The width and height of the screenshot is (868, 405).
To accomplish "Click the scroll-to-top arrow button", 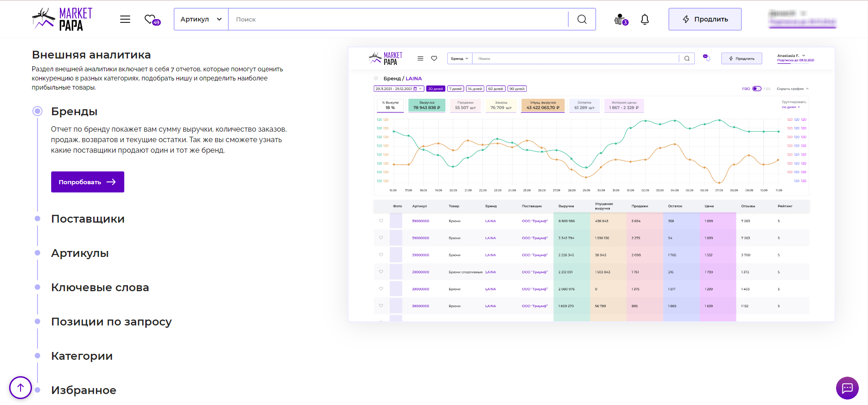I will tap(21, 388).
